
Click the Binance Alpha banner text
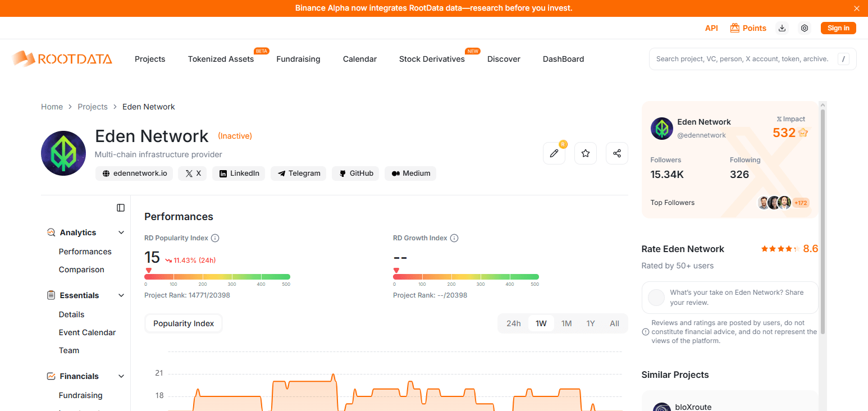coord(434,8)
